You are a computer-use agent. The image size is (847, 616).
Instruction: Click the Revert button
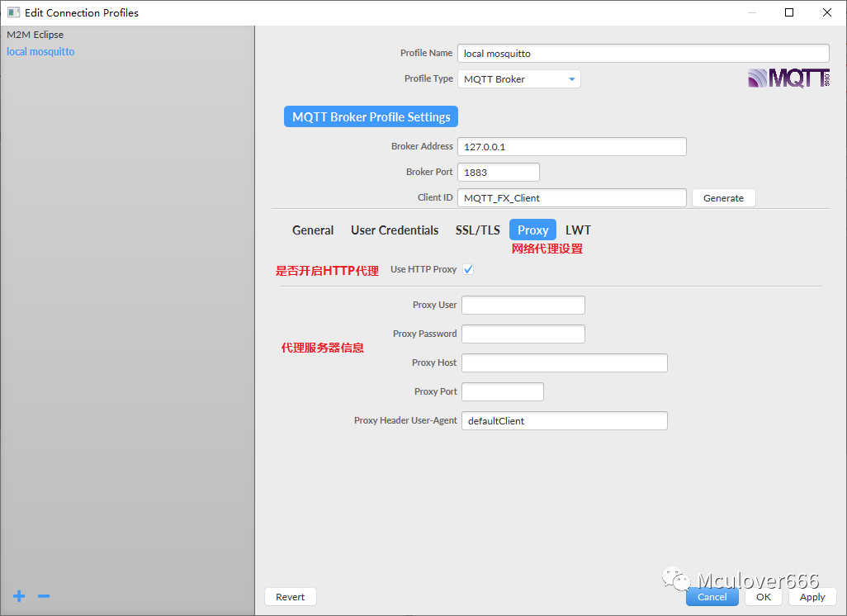coord(290,596)
